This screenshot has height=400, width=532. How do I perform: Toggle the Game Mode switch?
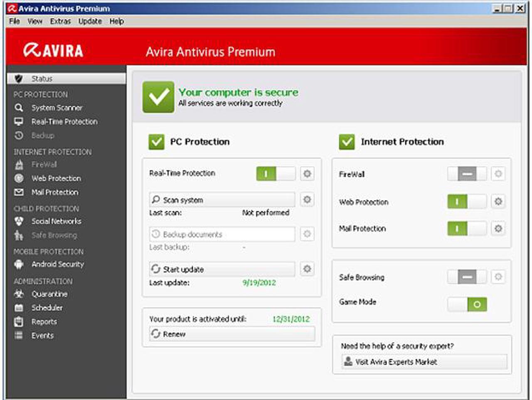(467, 304)
